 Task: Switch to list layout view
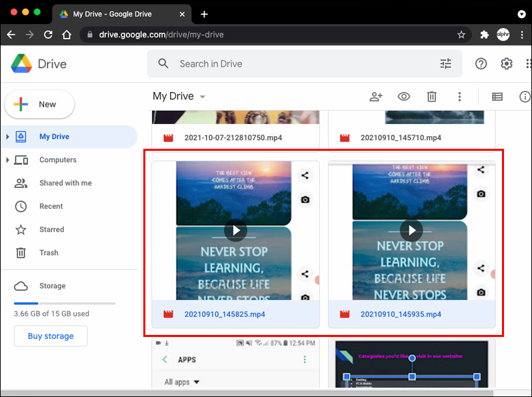pos(497,97)
